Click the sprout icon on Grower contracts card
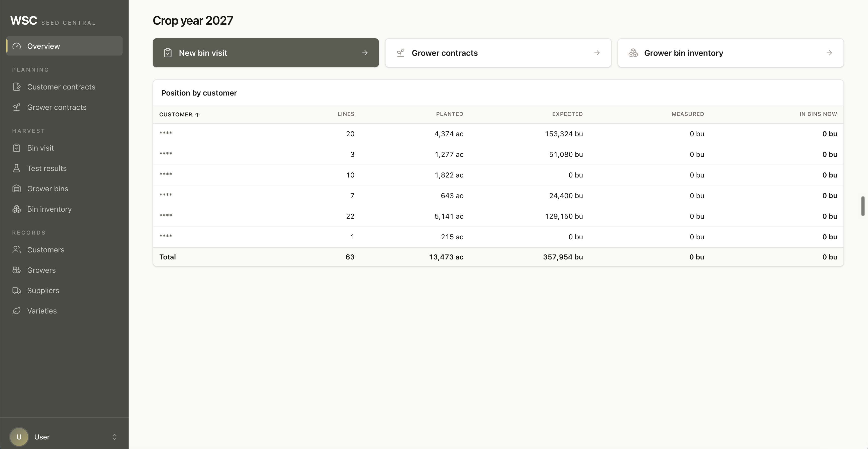The image size is (868, 449). [x=400, y=53]
